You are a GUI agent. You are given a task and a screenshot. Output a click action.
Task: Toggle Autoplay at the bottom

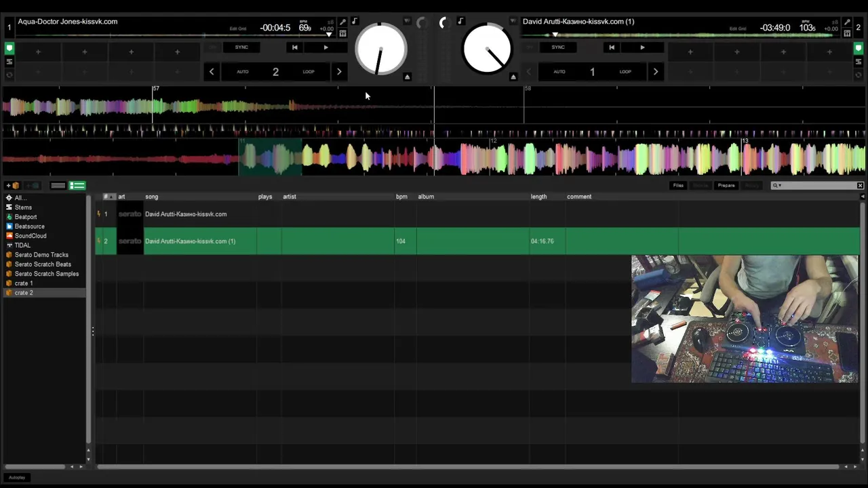tap(17, 478)
